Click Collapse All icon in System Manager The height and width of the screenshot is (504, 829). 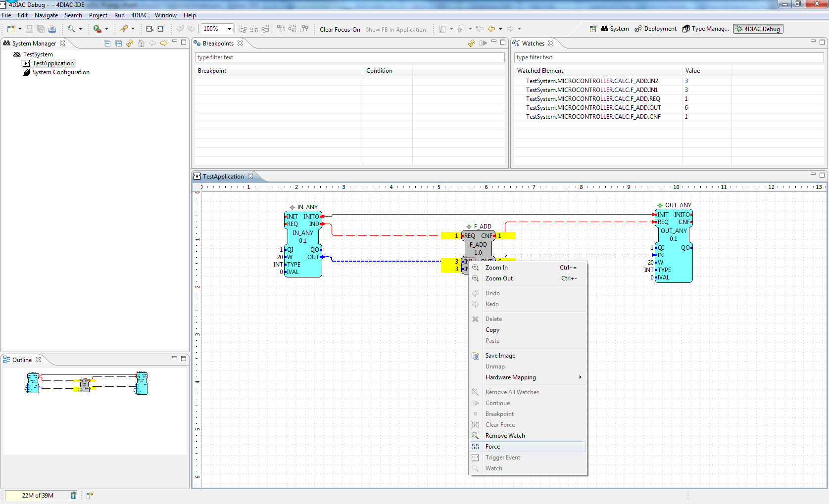click(107, 44)
